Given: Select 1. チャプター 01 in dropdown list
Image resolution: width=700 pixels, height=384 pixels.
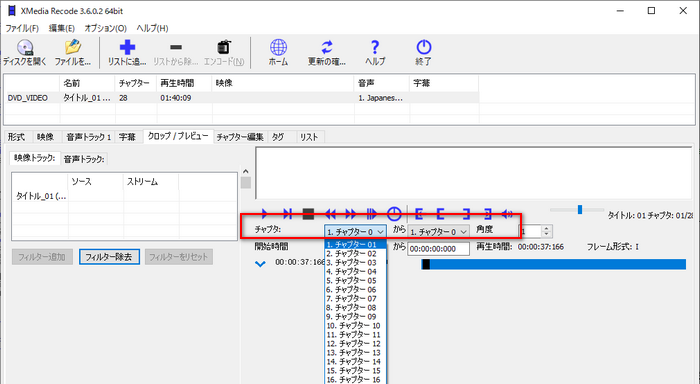Looking at the screenshot, I should [355, 244].
